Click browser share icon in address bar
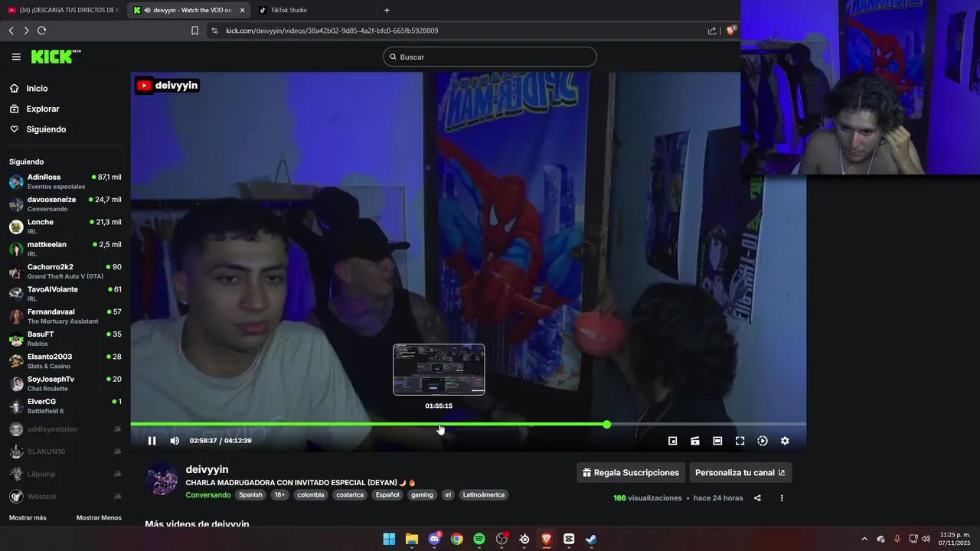Viewport: 980px width, 551px height. [x=712, y=31]
